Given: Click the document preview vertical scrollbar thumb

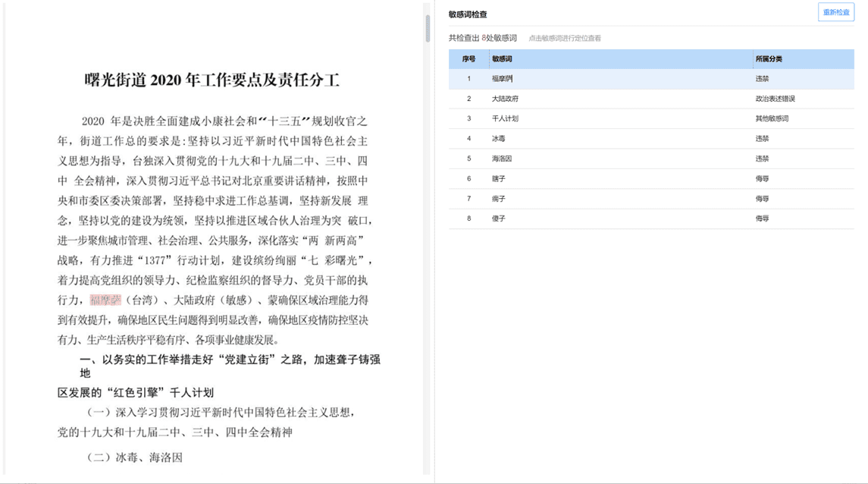Looking at the screenshot, I should [428, 28].
